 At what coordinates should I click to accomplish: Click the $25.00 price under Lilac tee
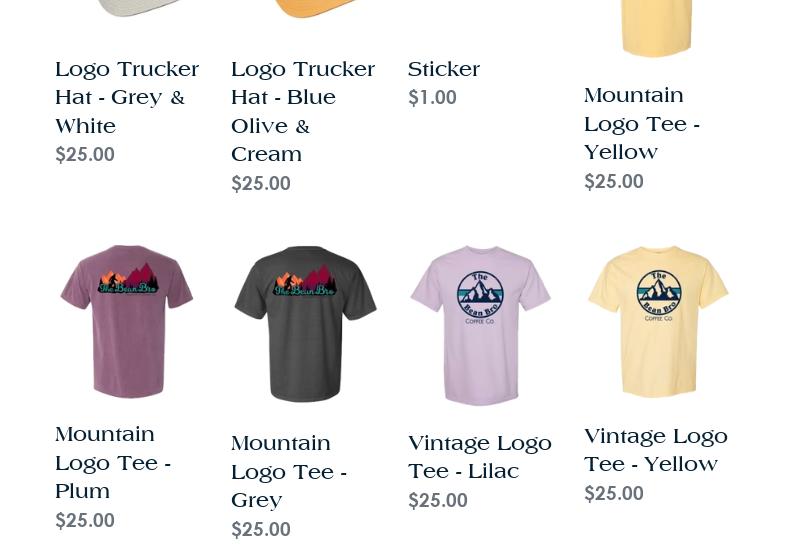point(438,500)
